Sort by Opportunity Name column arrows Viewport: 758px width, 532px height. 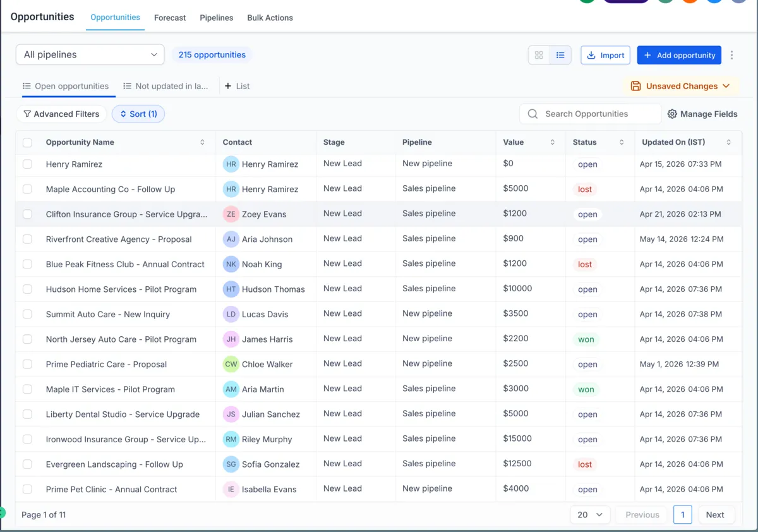[202, 142]
